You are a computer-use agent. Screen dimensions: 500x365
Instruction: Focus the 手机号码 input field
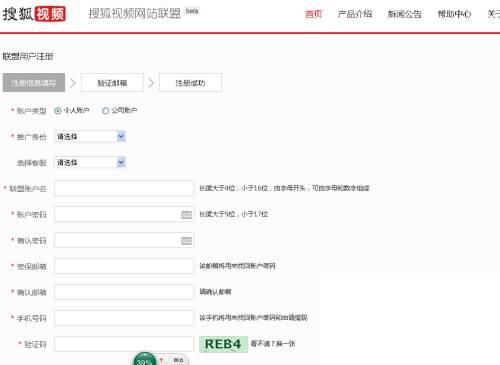[124, 318]
